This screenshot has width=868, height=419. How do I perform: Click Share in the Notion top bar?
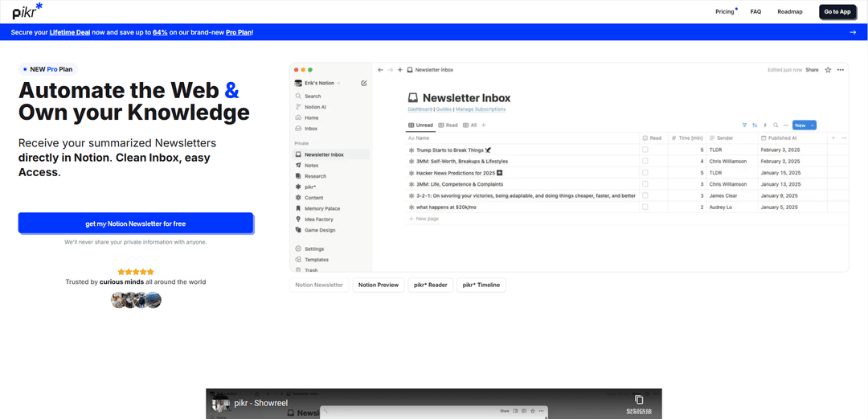point(812,70)
